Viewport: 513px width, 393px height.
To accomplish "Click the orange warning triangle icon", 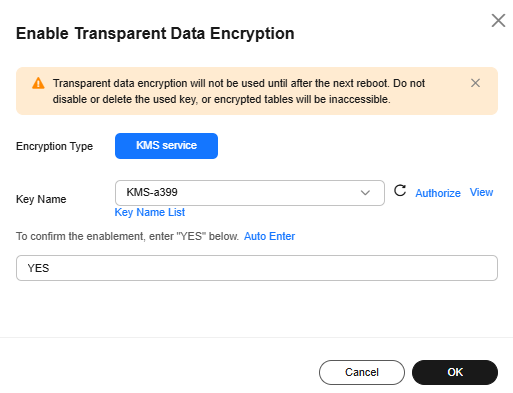I will pos(38,83).
